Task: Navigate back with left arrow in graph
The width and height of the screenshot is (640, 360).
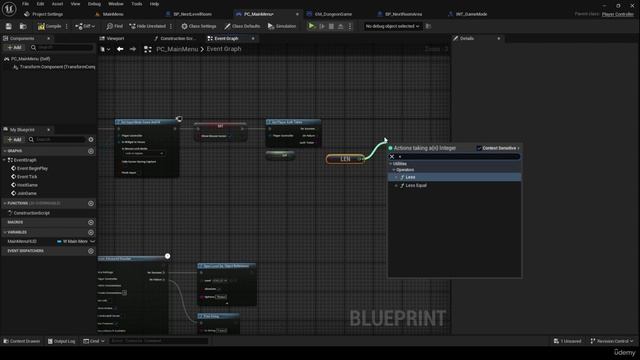Action: 120,49
